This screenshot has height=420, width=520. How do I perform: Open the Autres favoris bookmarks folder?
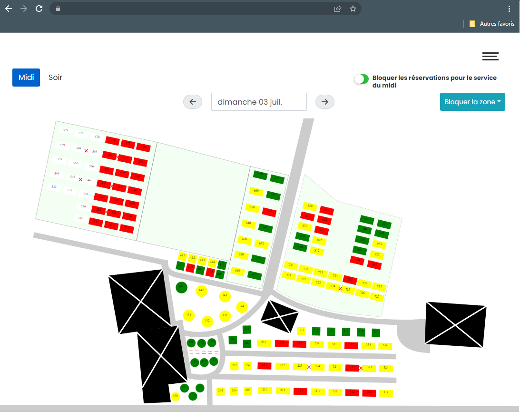pyautogui.click(x=492, y=24)
